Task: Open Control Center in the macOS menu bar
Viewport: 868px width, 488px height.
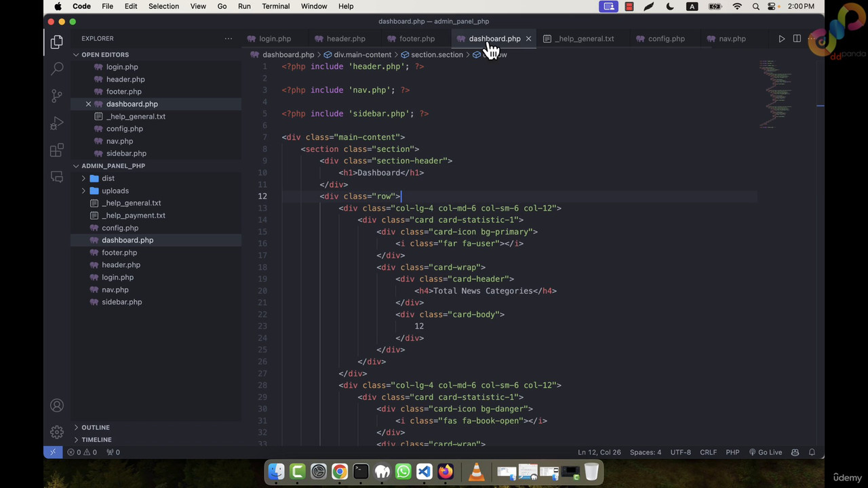Action: tap(772, 6)
